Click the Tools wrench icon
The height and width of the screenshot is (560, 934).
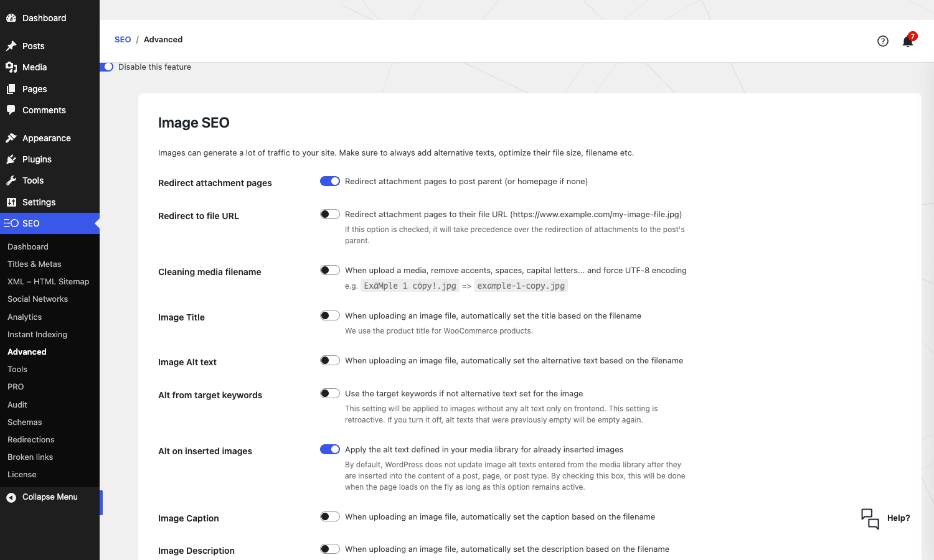[11, 180]
